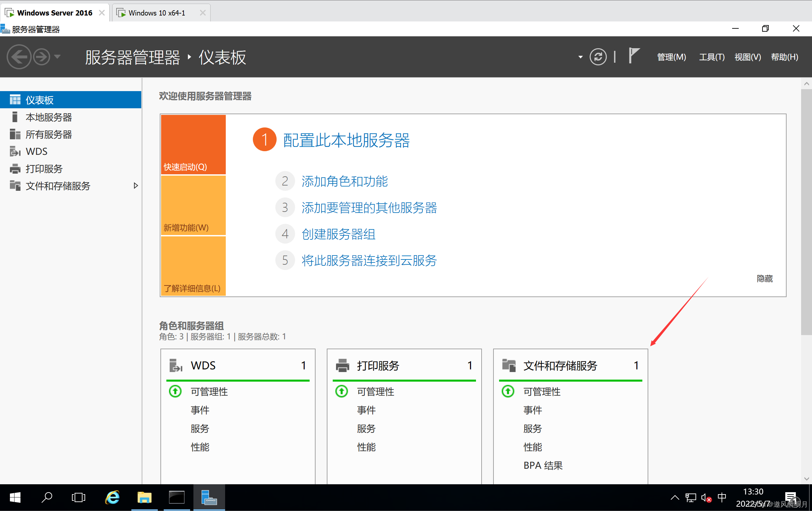The height and width of the screenshot is (511, 812).
Task: Open 添加要管理的其他服务器 link
Action: 369,208
